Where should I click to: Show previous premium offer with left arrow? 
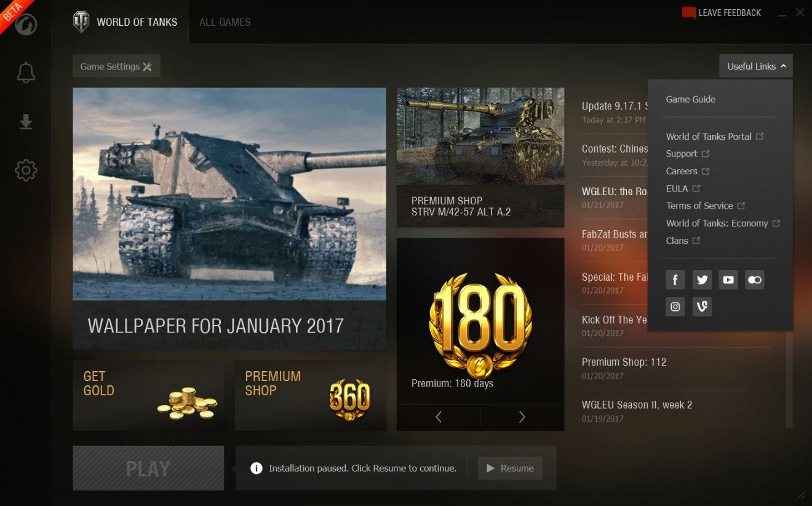tap(439, 417)
